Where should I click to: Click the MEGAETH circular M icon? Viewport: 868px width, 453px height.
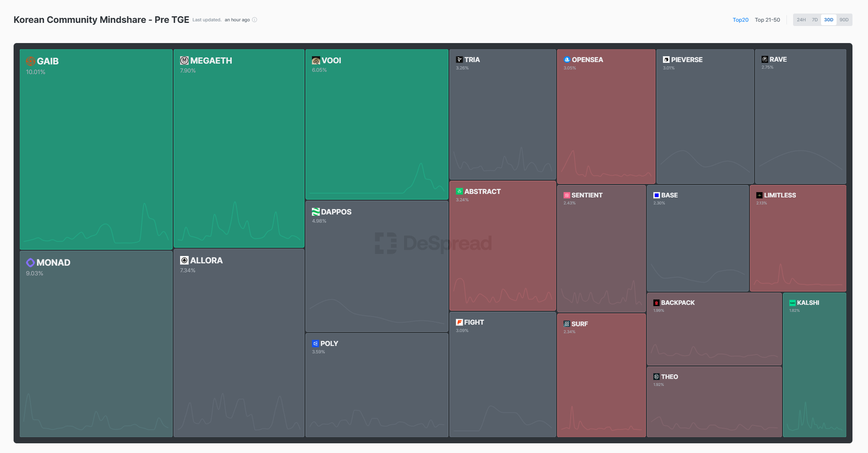pos(184,61)
